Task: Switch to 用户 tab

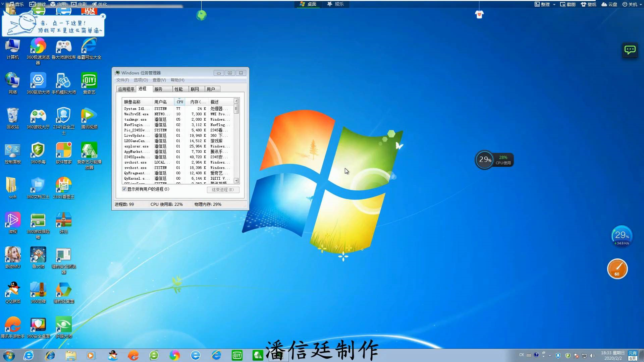Action: coord(212,89)
